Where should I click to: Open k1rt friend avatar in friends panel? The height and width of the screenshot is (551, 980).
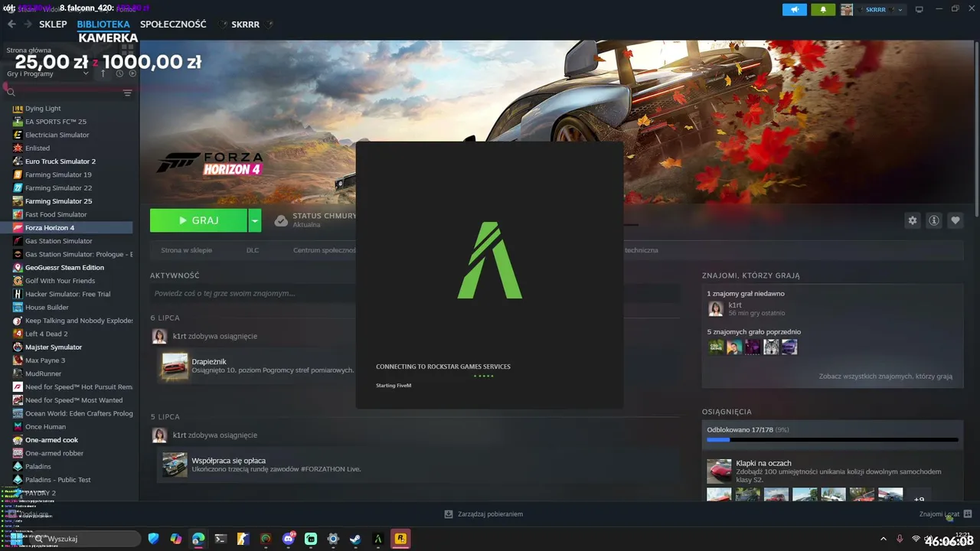point(716,308)
